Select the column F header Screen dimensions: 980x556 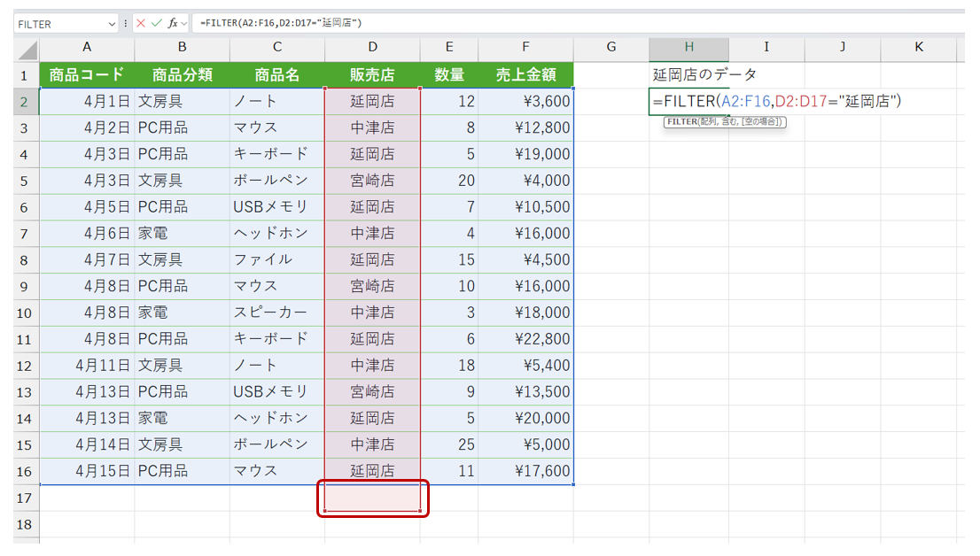coord(525,48)
